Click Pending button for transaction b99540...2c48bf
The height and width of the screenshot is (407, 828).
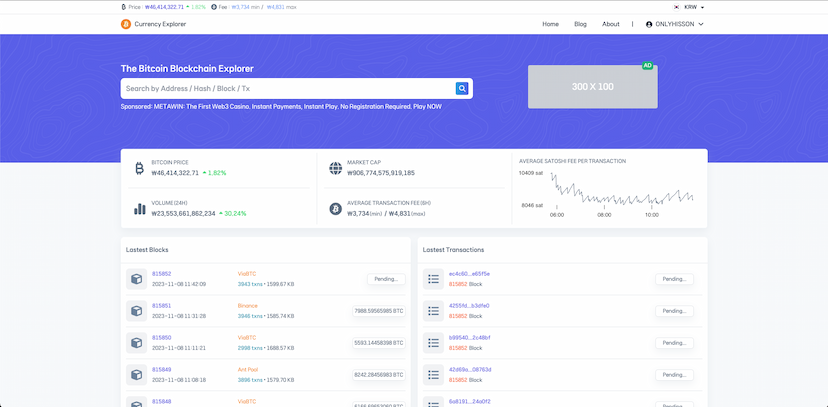tap(674, 343)
